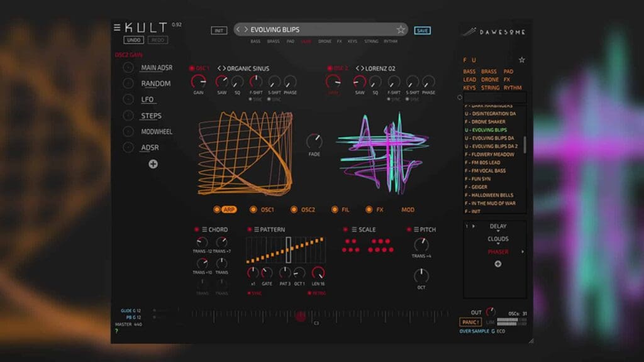
Task: Toggle the pattern SYNC option
Action: (254, 293)
